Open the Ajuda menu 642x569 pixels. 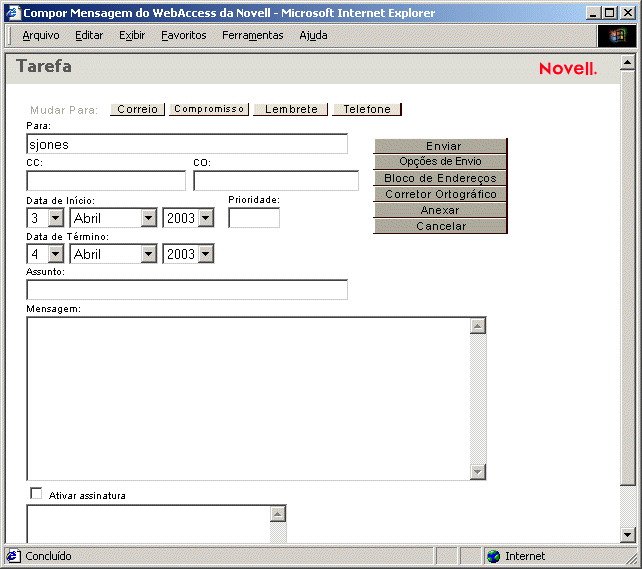[313, 36]
